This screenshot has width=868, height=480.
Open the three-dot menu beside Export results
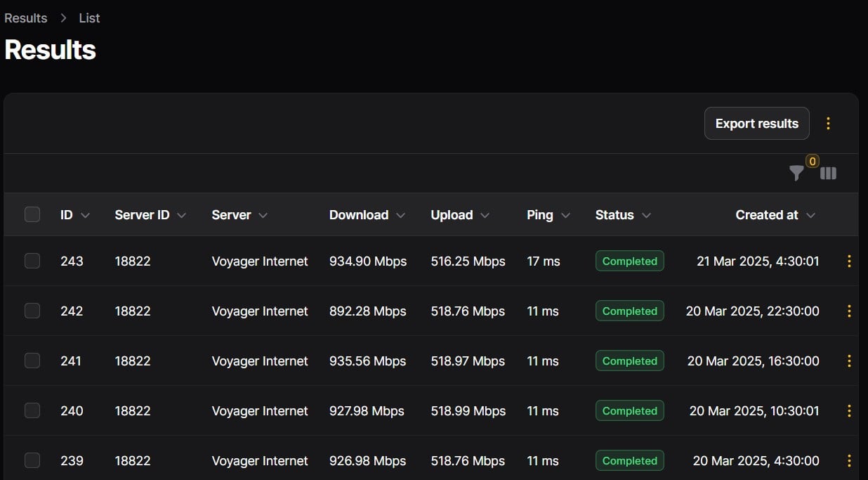pyautogui.click(x=828, y=124)
